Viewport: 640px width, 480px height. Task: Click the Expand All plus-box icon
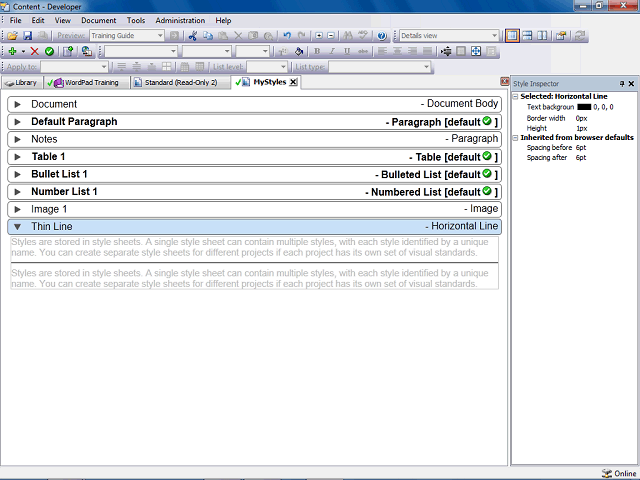click(x=319, y=36)
